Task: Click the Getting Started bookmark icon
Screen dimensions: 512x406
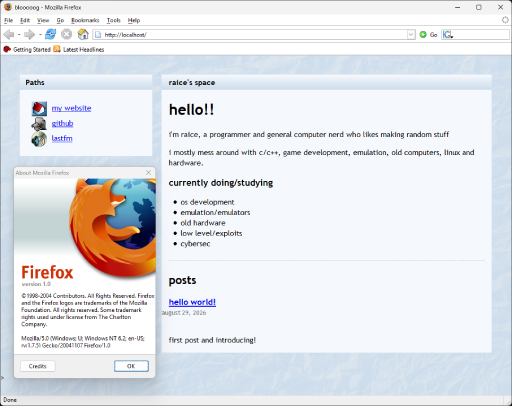Action: [7, 49]
